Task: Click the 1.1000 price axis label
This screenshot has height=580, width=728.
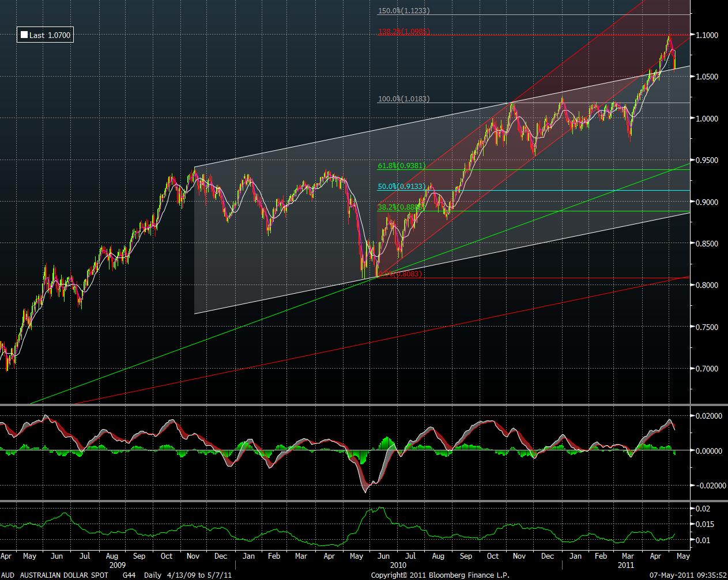Action: 706,35
